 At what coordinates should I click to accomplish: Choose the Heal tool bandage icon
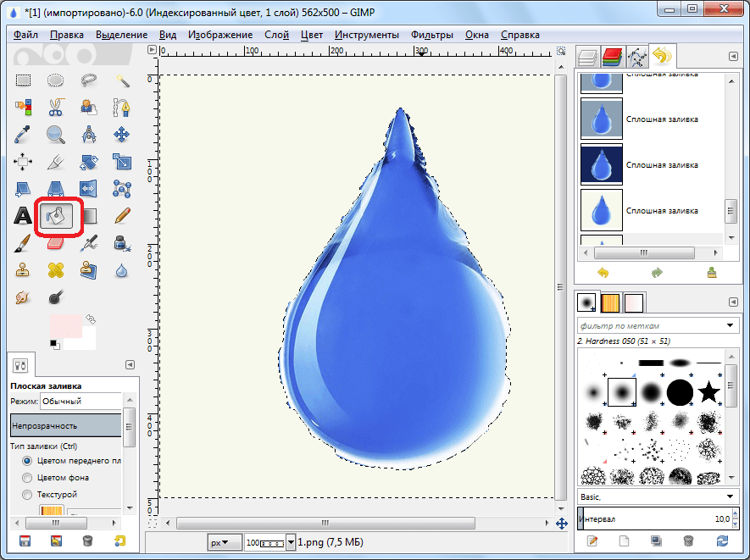(56, 270)
